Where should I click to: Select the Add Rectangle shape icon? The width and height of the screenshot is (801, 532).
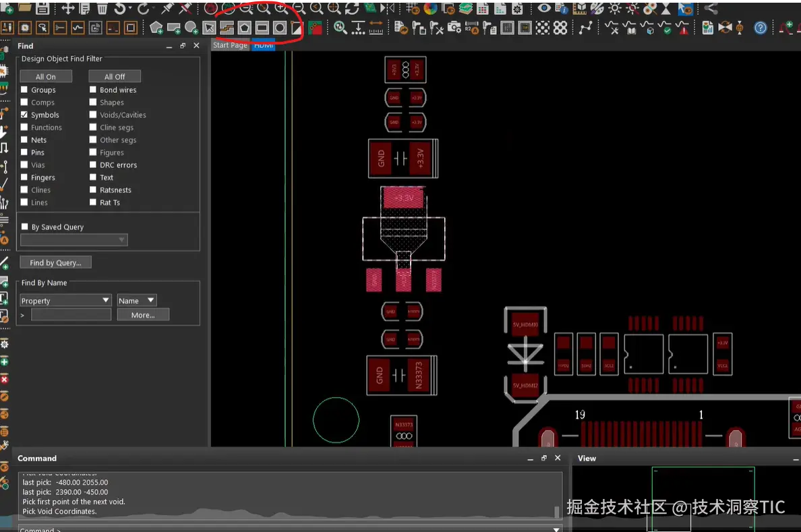point(174,28)
